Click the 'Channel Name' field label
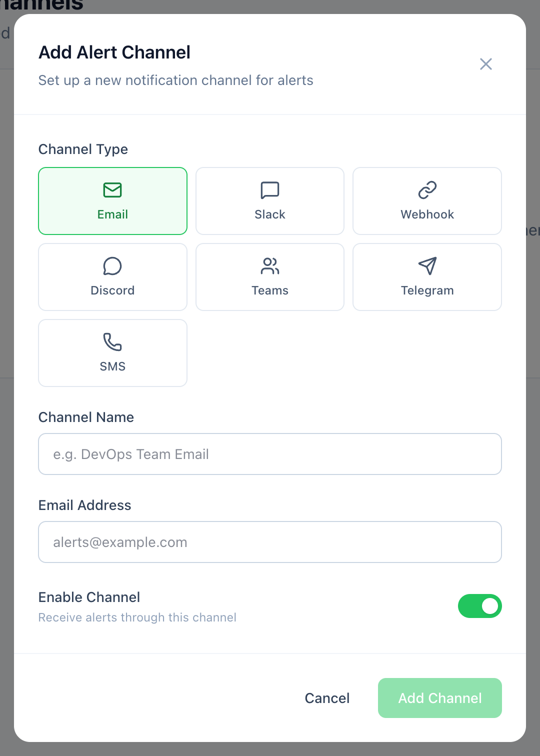The image size is (540, 756). click(x=86, y=417)
